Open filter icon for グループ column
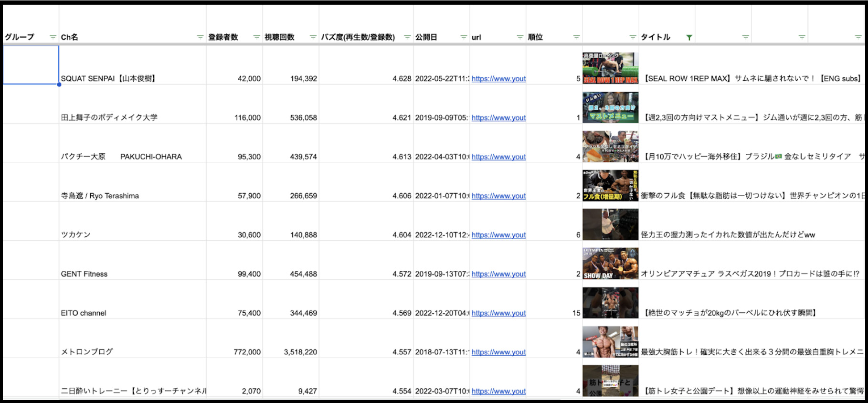Viewport: 868px width, 403px height. coord(53,37)
